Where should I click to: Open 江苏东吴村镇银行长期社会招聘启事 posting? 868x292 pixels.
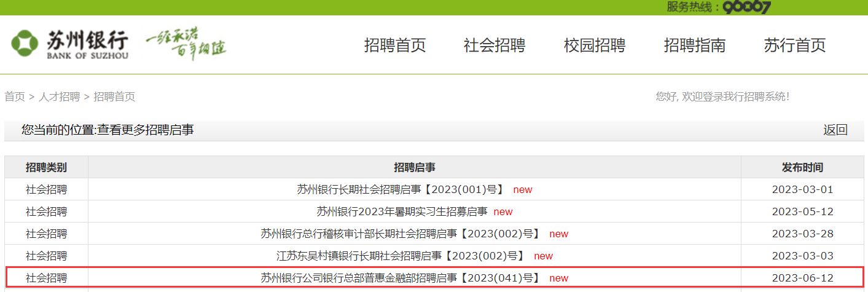(401, 256)
